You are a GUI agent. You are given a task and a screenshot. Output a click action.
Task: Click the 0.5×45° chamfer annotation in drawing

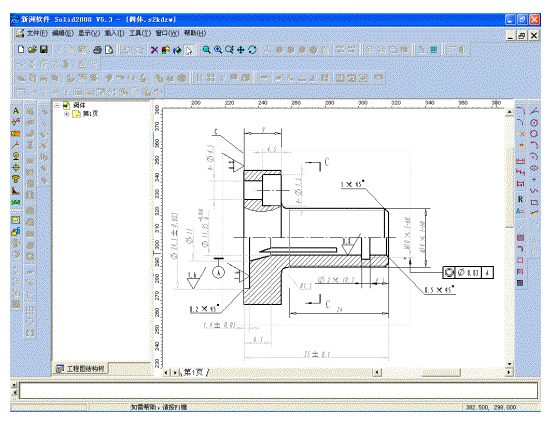point(439,290)
